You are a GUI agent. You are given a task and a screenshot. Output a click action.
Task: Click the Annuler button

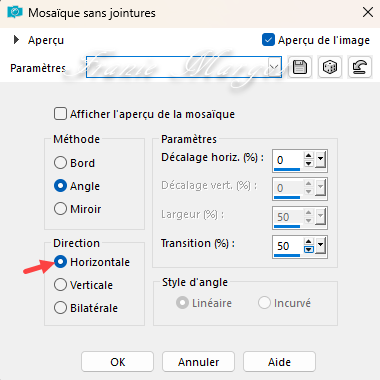(x=198, y=362)
